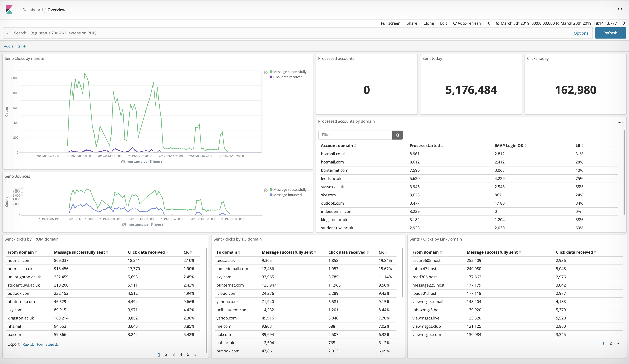The height and width of the screenshot is (364, 629).
Task: Toggle legend on Sent/Bounces chart
Action: click(266, 190)
